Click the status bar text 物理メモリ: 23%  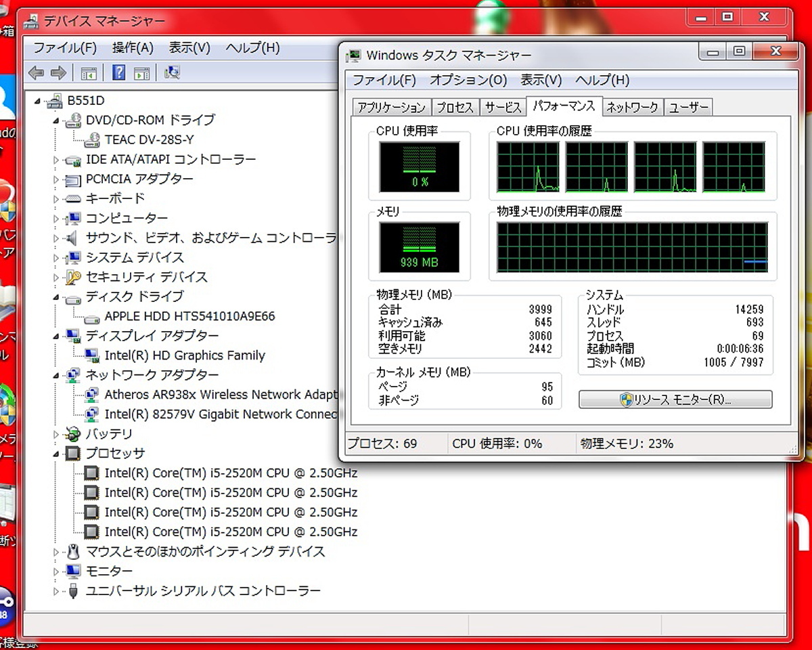(x=627, y=444)
